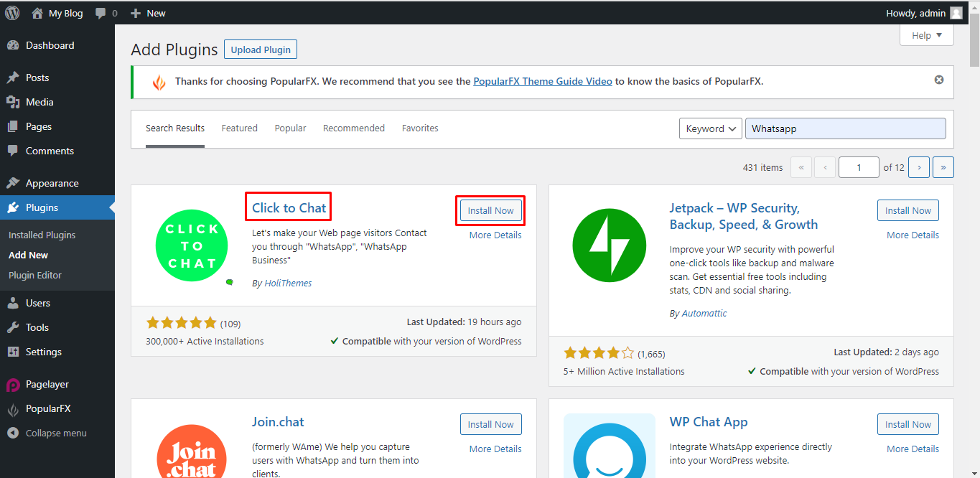The image size is (980, 478).
Task: Open the WP Chat App title link
Action: [x=709, y=422]
